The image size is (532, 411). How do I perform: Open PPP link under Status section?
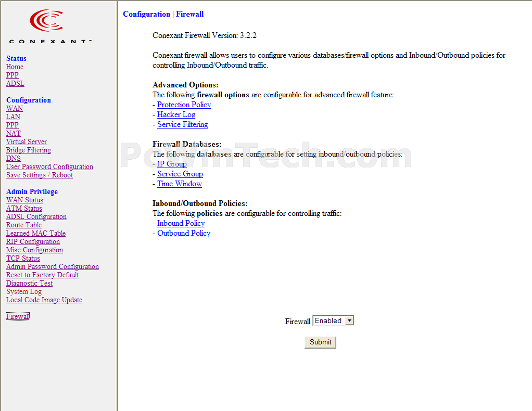tap(12, 75)
